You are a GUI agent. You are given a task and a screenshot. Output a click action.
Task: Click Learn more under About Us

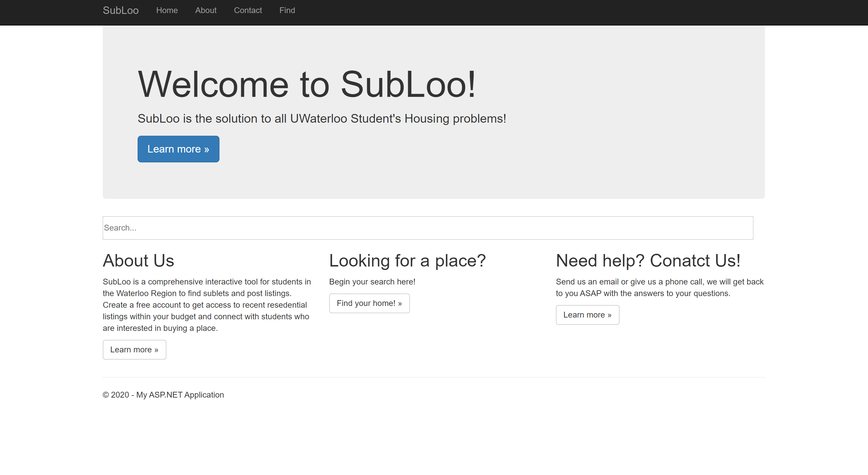(134, 349)
